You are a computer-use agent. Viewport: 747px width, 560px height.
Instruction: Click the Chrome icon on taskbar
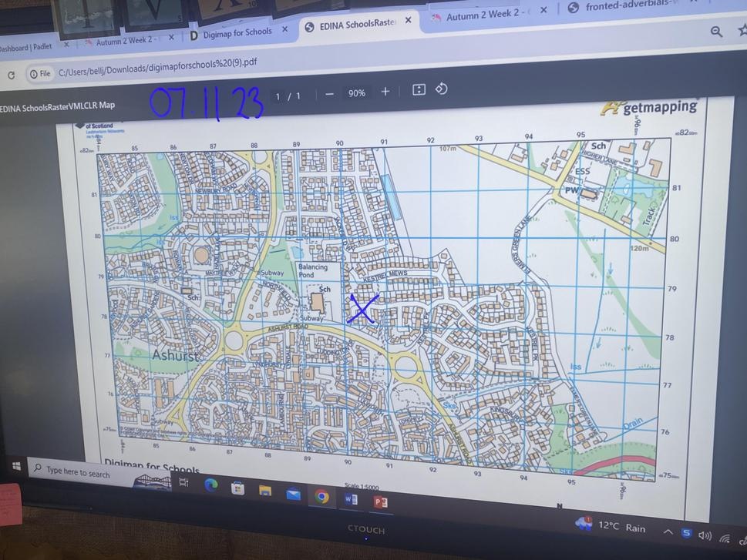(322, 497)
